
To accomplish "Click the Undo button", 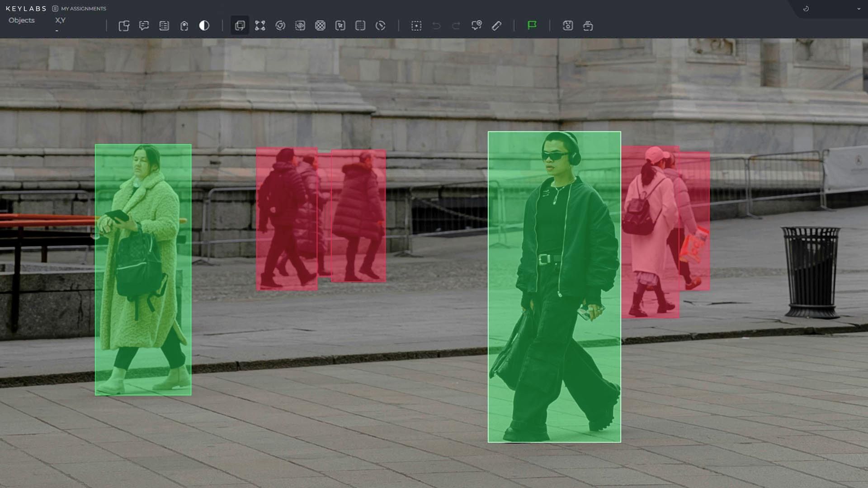I will pos(435,26).
